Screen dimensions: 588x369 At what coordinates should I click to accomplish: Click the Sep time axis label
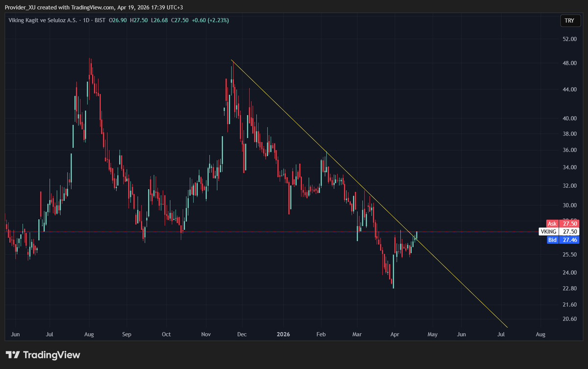click(127, 335)
